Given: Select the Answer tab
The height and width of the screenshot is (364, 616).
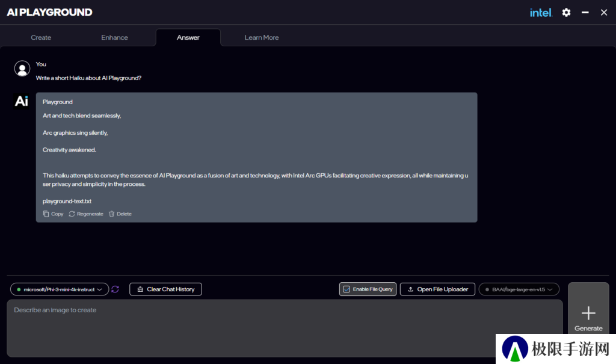Looking at the screenshot, I should pos(188,37).
